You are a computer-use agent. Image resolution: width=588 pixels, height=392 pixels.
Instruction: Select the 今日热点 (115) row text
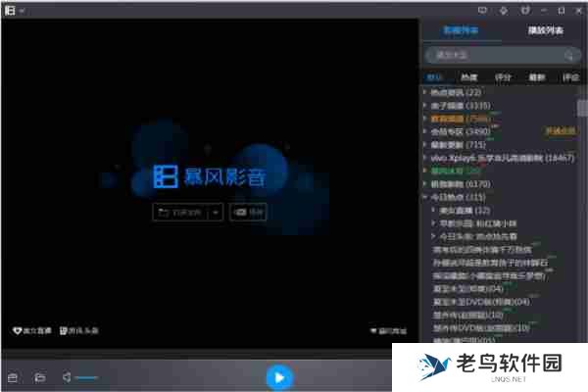(x=458, y=197)
